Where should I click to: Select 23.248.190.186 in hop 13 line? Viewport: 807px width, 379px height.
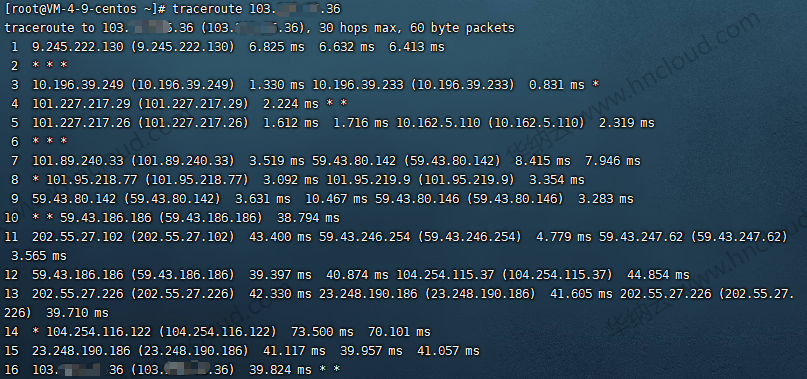[x=368, y=294]
